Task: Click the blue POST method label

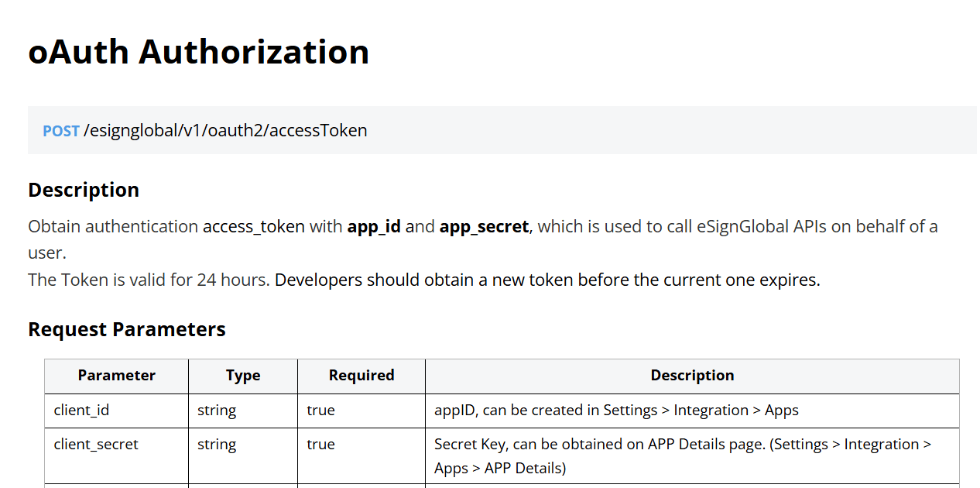Action: [x=60, y=131]
